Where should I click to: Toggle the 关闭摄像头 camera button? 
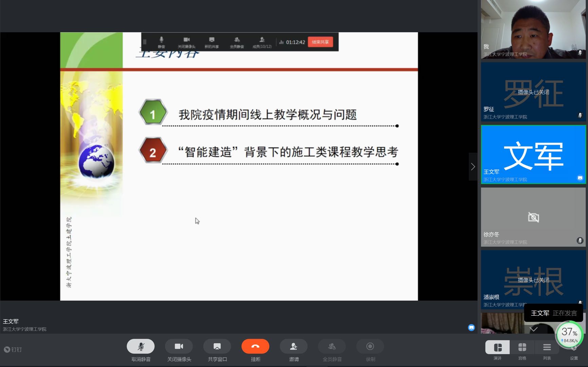[179, 346]
